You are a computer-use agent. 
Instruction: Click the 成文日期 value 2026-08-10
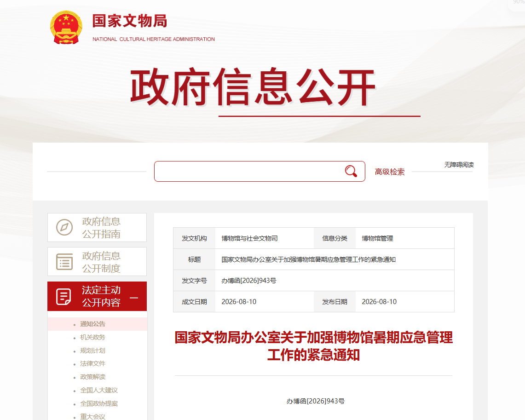click(x=239, y=301)
